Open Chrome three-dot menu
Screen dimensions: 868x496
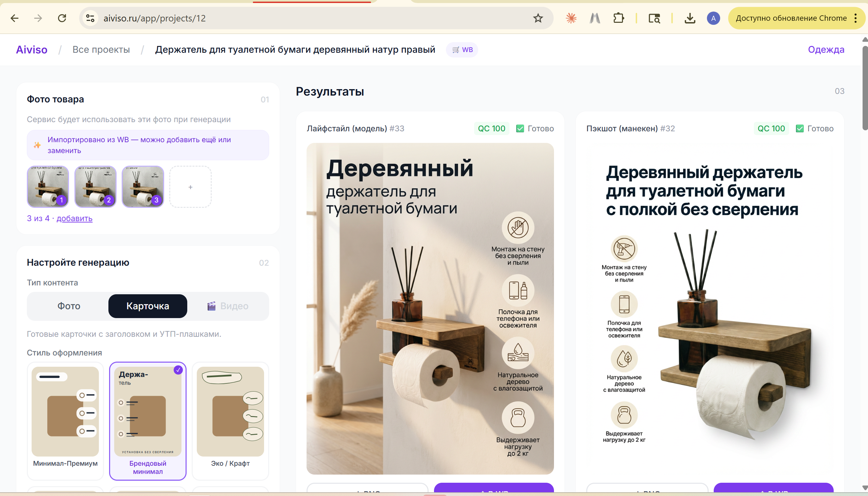coord(855,18)
